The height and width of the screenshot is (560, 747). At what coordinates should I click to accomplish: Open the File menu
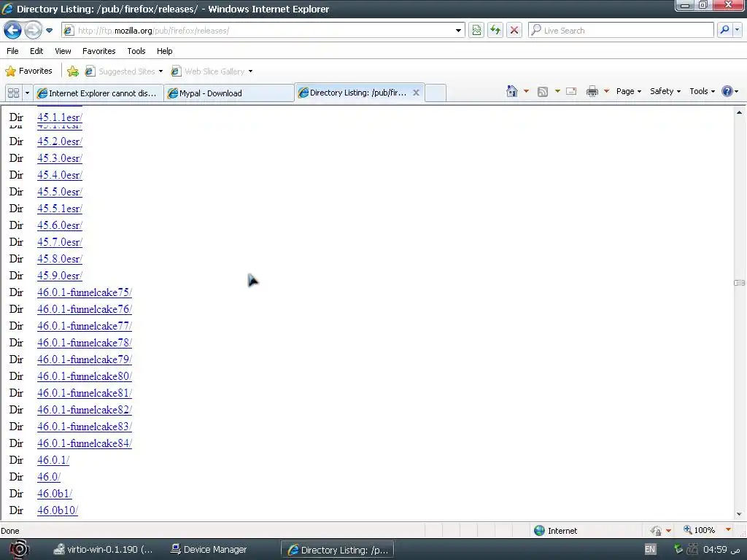tap(12, 51)
